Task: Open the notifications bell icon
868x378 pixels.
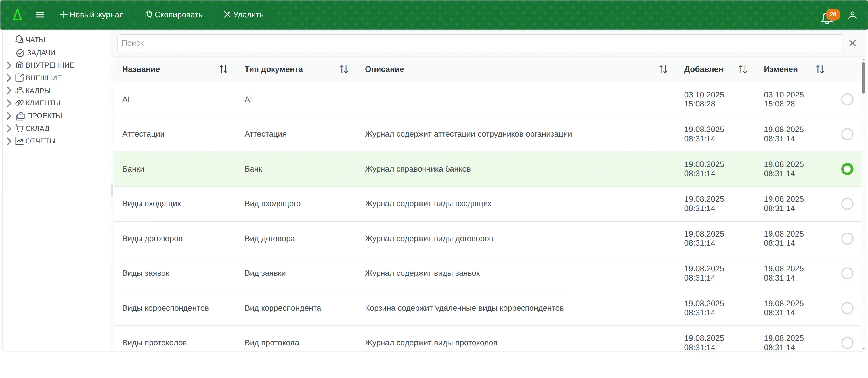Action: [827, 18]
